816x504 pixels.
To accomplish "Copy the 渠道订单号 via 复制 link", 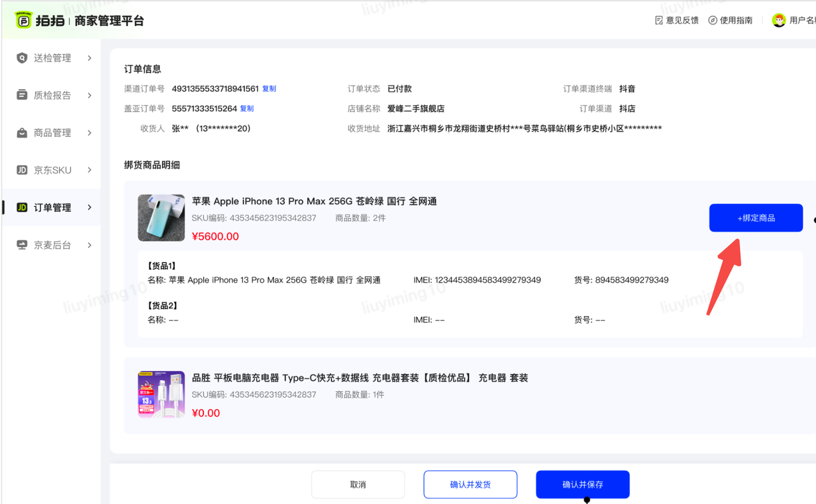I will pos(269,89).
